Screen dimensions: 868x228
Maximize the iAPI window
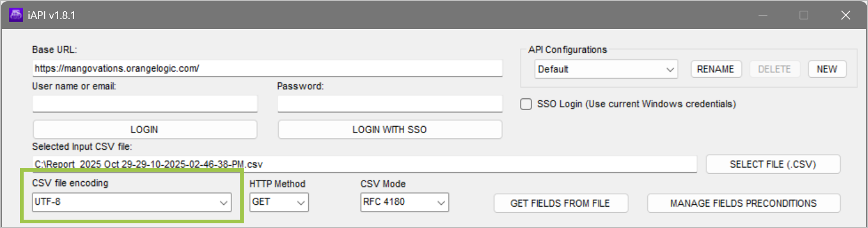click(804, 15)
